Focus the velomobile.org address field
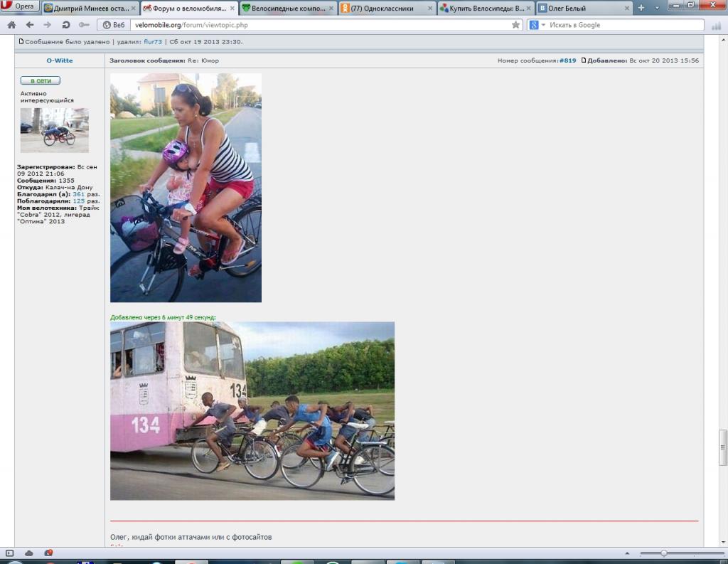728x564 pixels. (321, 25)
